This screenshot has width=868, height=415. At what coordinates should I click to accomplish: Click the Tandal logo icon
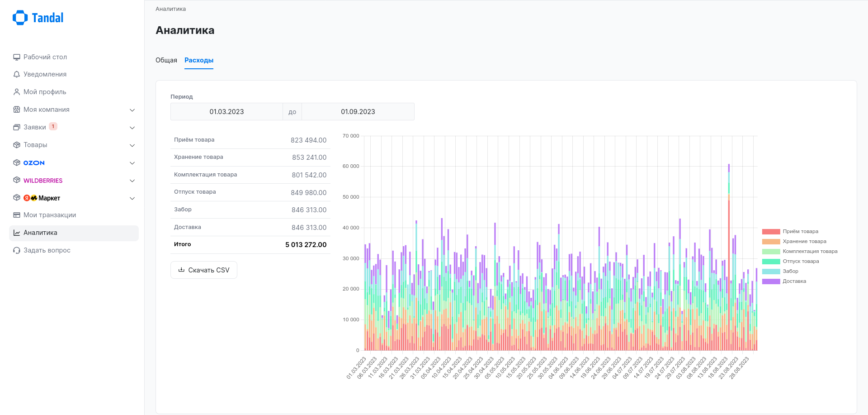20,18
